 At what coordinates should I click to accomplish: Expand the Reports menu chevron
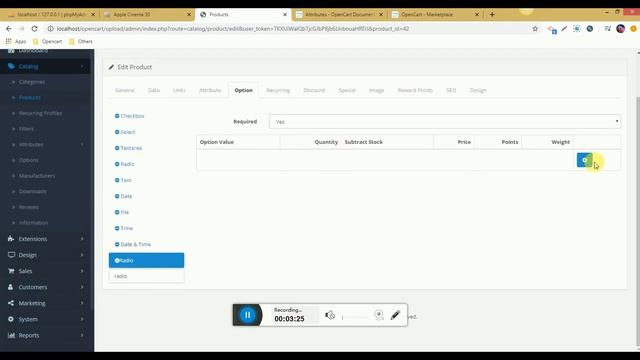pos(82,335)
